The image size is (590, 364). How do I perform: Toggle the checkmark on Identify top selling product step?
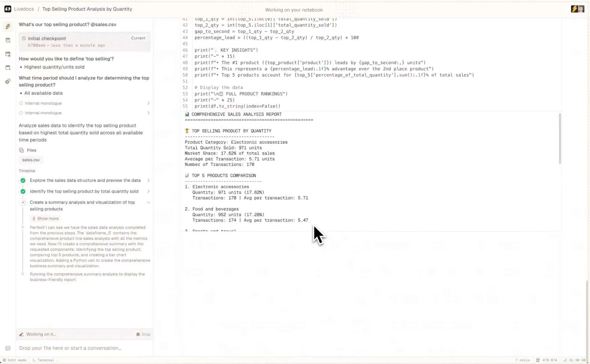(x=22, y=191)
